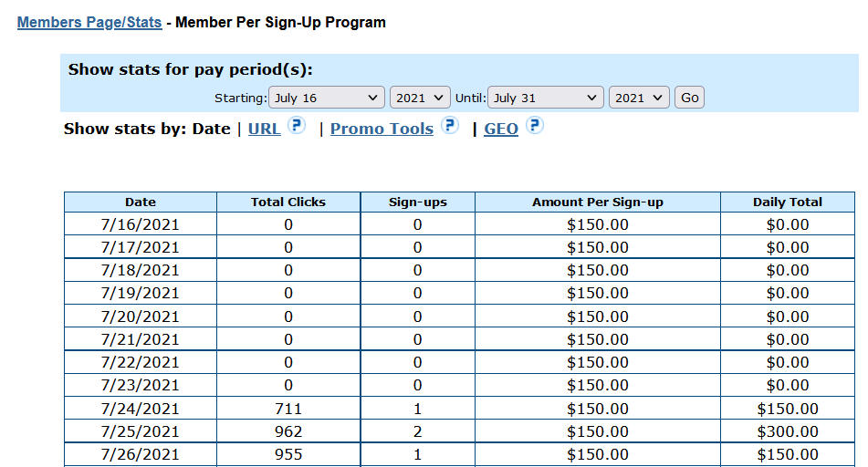Select the Date column header
The width and height of the screenshot is (868, 467).
(141, 202)
